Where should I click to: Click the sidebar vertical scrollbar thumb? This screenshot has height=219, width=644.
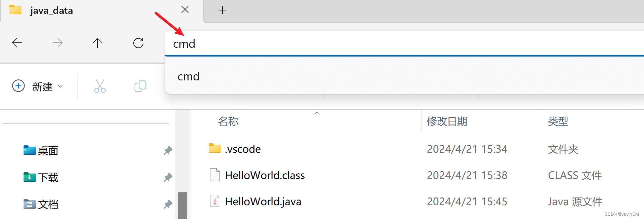(182, 205)
